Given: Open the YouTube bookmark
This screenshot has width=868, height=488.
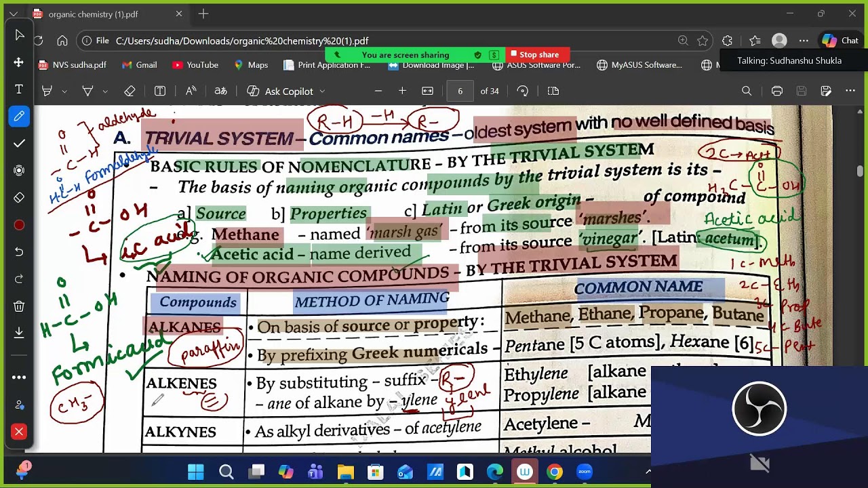Looking at the screenshot, I should pyautogui.click(x=195, y=65).
